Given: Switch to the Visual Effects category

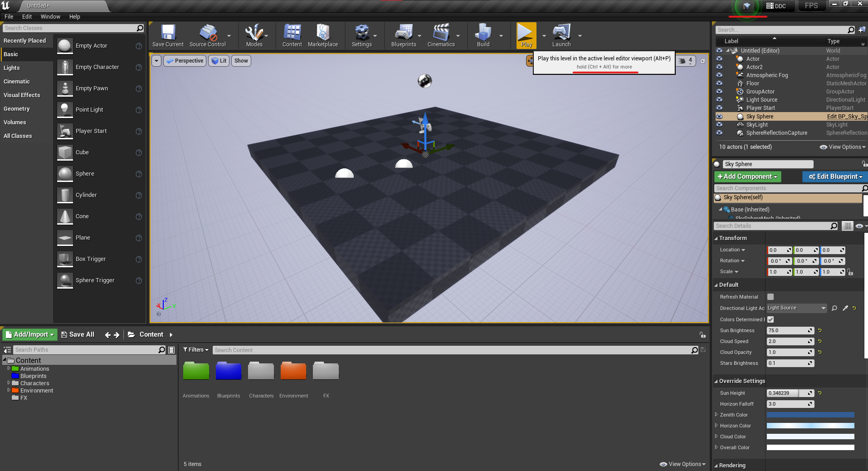Looking at the screenshot, I should tap(27, 95).
